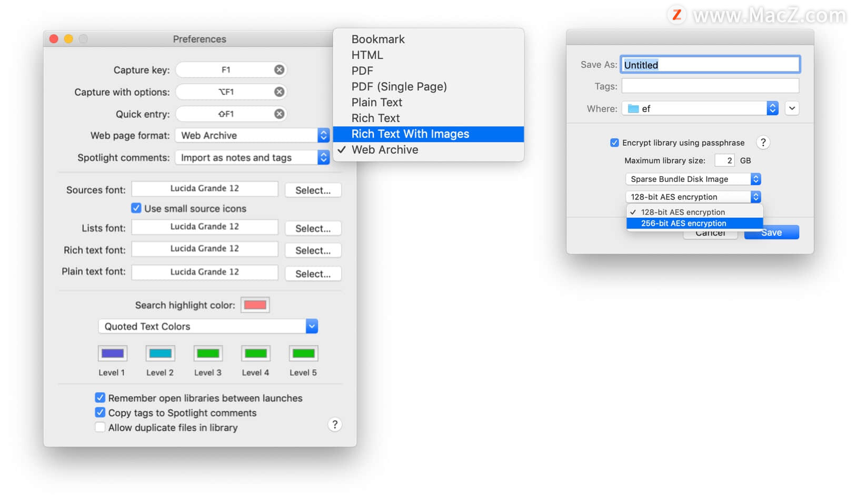
Task: Expand the save dialog with chevron button
Action: pos(792,108)
